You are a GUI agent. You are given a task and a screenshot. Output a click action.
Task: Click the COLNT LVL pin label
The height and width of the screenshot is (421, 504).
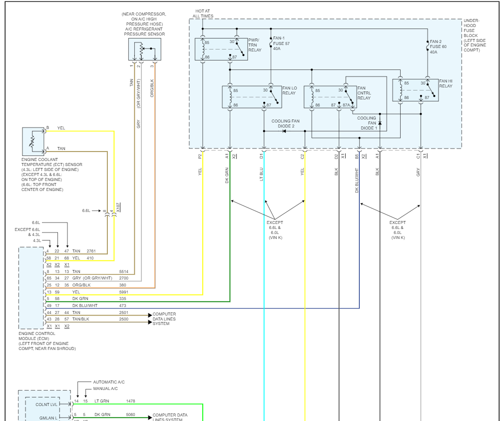coord(46,404)
